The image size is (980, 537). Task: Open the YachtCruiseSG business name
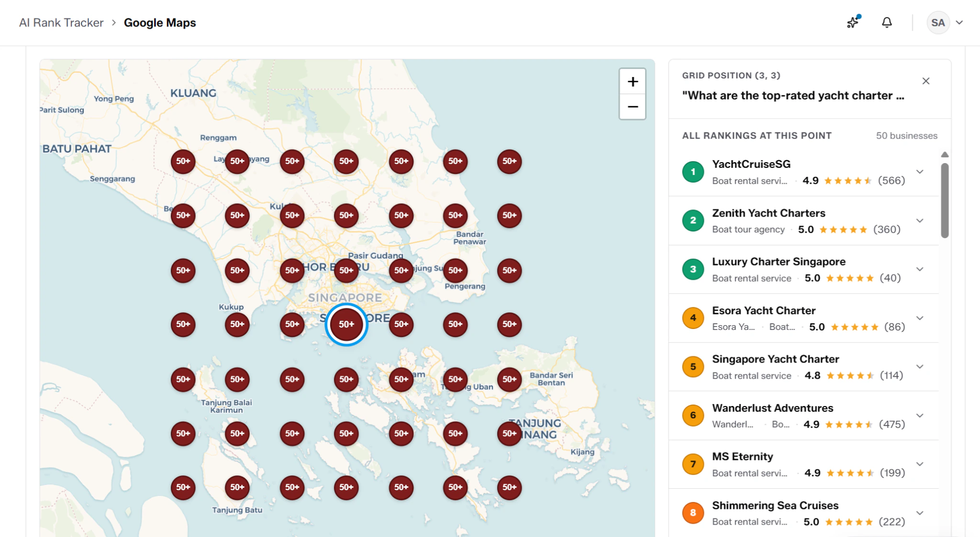point(751,164)
